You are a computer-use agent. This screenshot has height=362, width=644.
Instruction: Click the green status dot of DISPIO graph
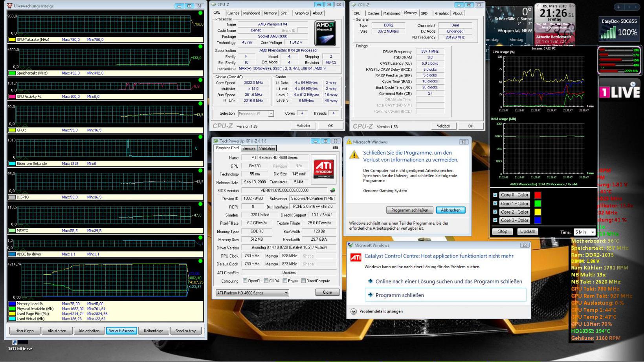(x=200, y=170)
